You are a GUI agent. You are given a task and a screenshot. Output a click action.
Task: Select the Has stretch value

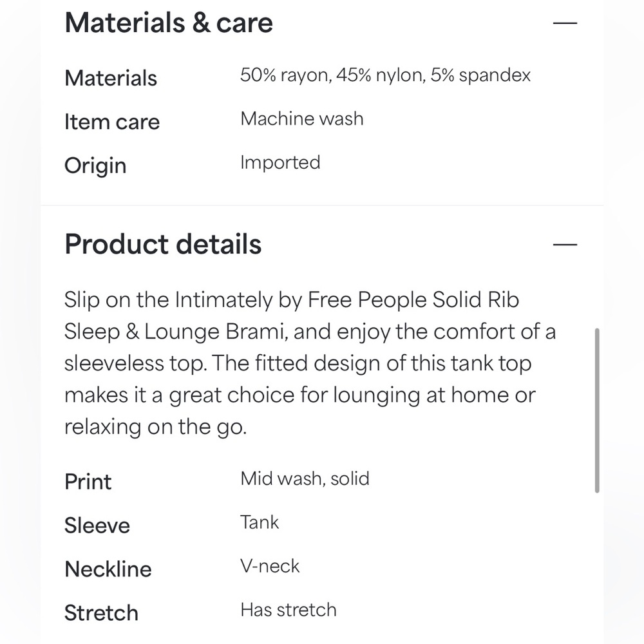click(x=289, y=610)
